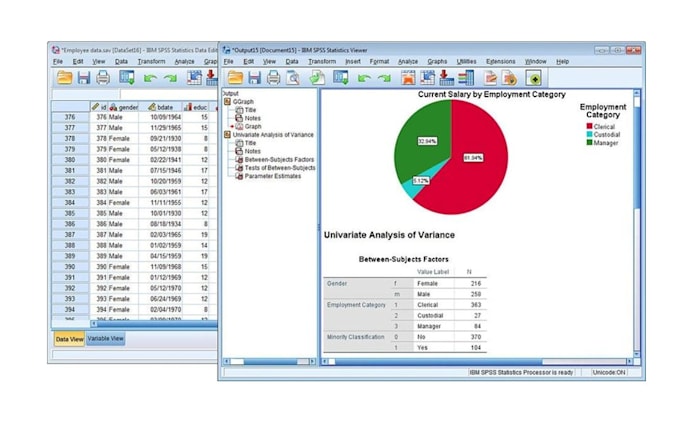Image resolution: width=680 pixels, height=433 pixels.
Task: Open File menu in Viewer window
Action: click(x=229, y=62)
